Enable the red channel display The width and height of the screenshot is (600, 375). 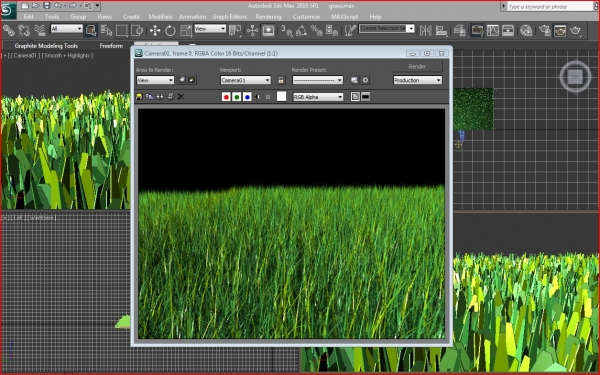coord(226,97)
